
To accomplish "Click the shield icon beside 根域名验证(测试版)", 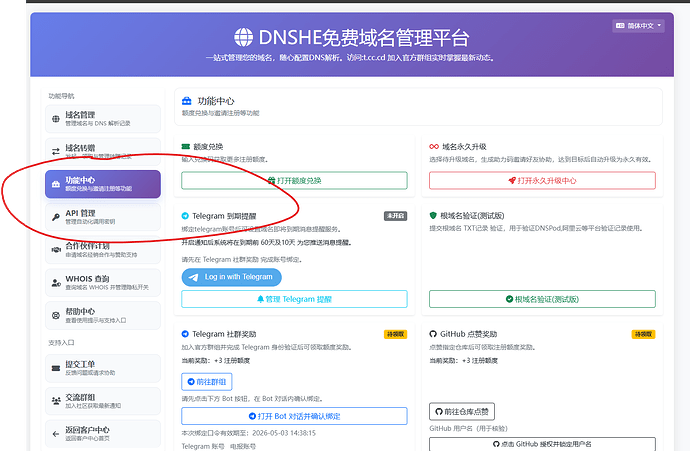I will coord(433,216).
